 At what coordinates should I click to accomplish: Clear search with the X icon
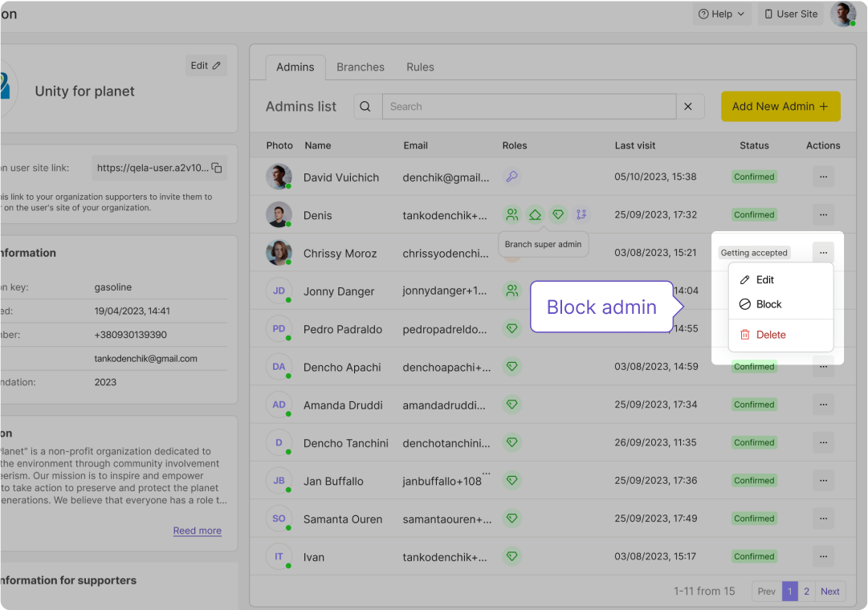688,107
